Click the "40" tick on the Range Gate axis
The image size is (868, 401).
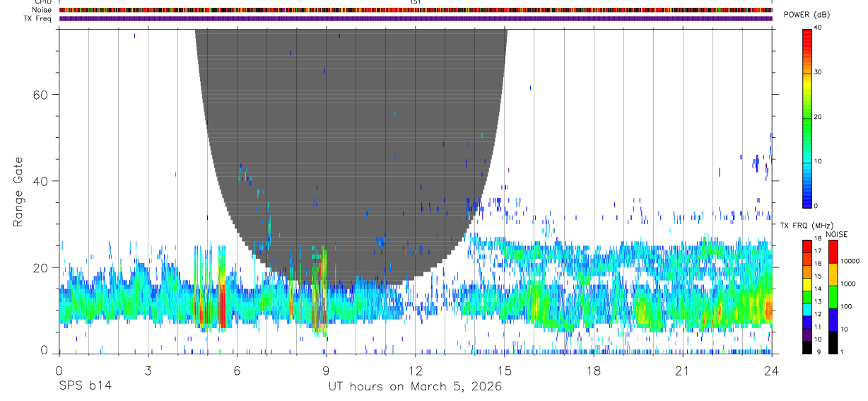point(42,181)
